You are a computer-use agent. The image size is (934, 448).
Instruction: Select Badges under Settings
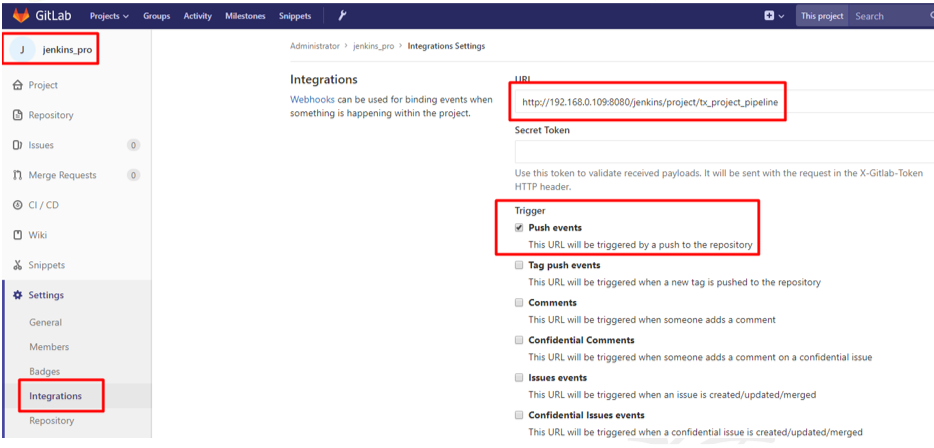click(x=45, y=371)
